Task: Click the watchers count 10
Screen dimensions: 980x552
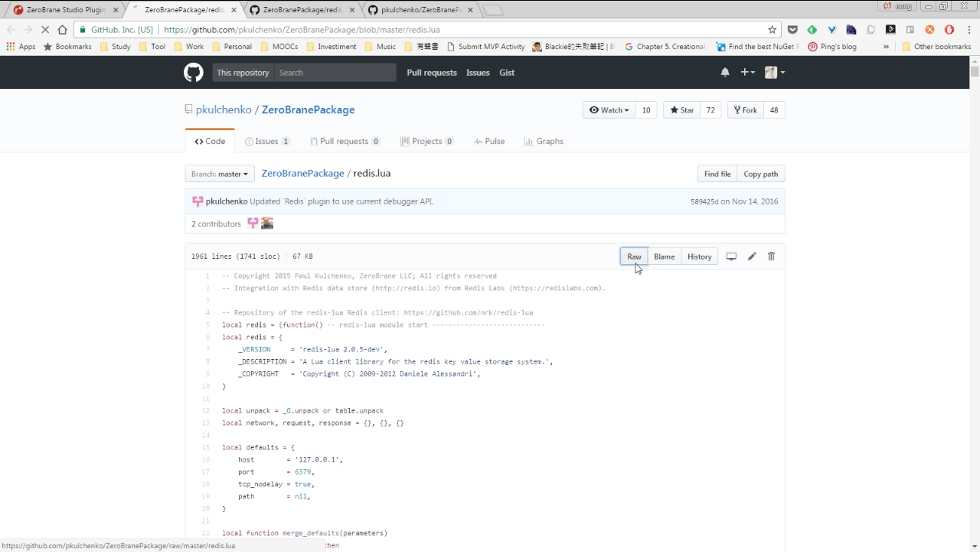Action: [x=646, y=110]
